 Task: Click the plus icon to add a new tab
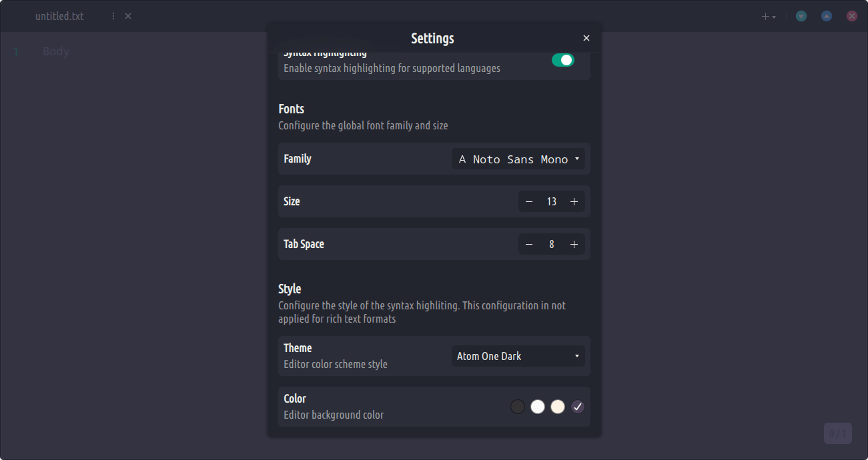tap(765, 17)
